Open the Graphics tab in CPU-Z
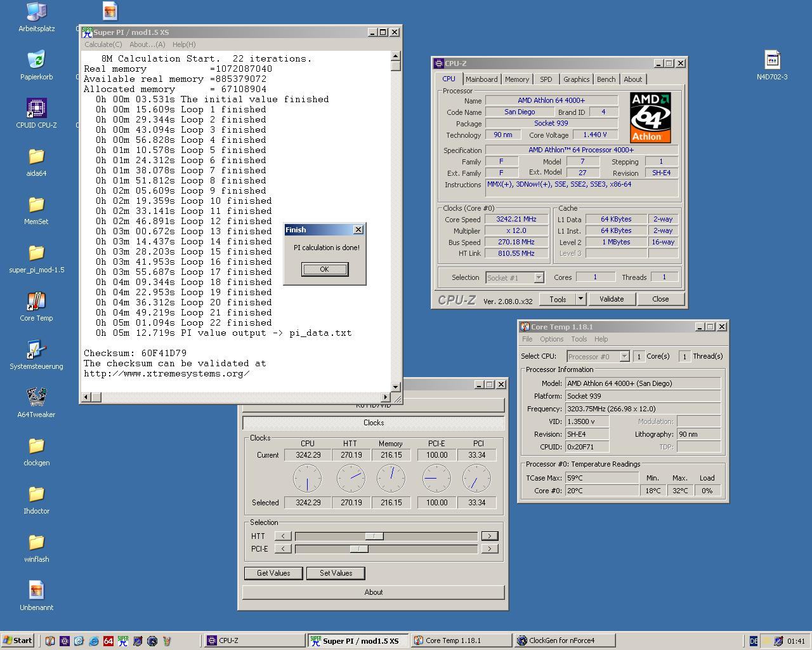Screen dimensions: 812x650 pos(577,79)
